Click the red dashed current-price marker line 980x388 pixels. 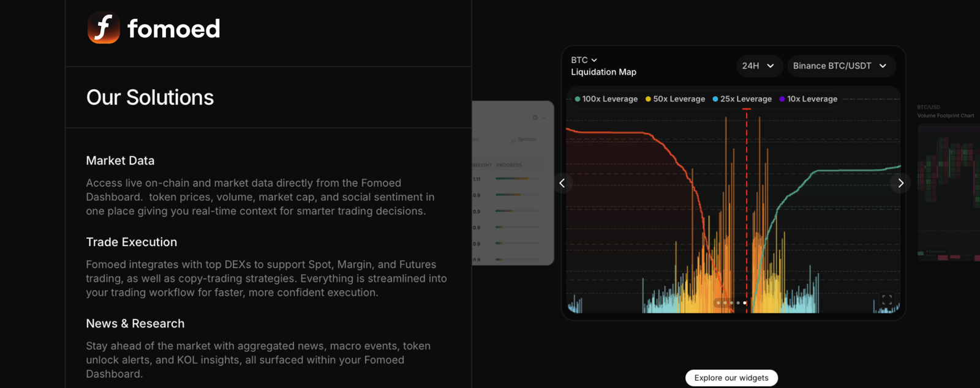(x=747, y=184)
